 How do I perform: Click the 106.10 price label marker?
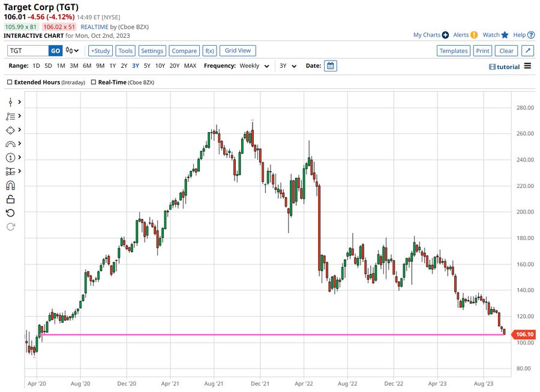[x=524, y=334]
